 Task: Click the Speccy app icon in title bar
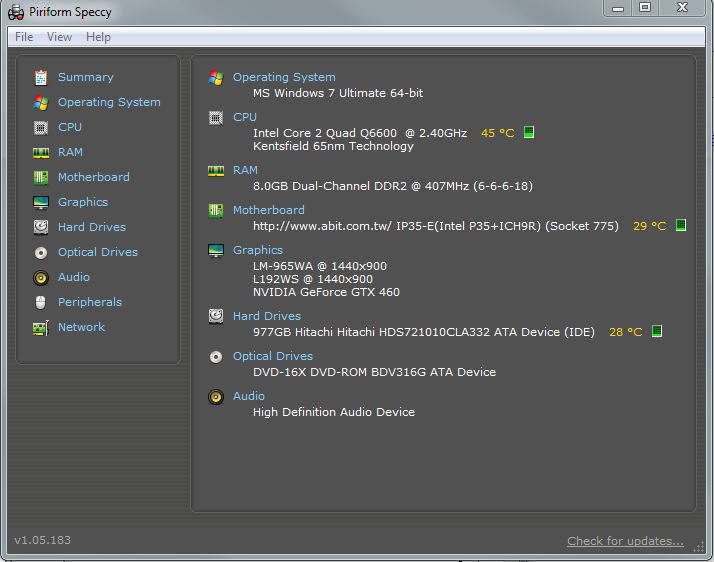16,12
